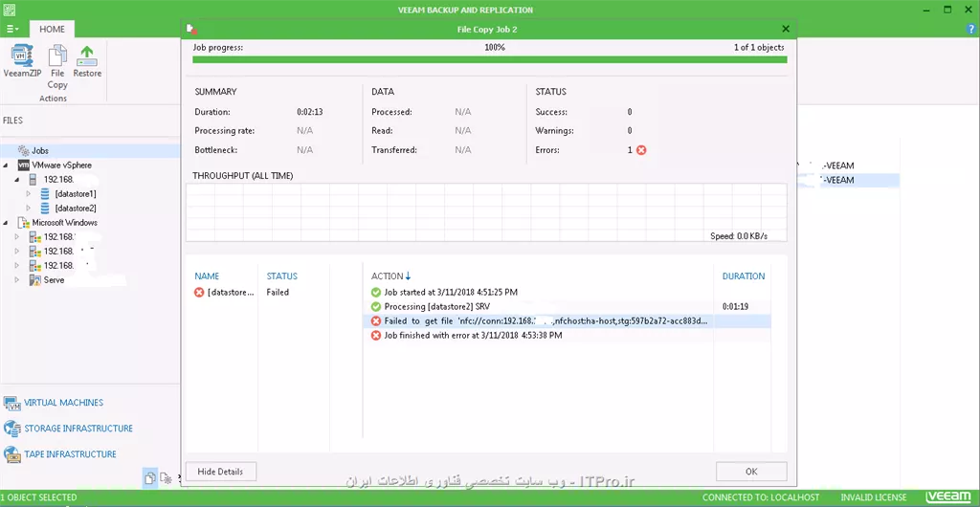Select the failed [datastore... object row
This screenshot has width=980, height=507.
pos(261,292)
